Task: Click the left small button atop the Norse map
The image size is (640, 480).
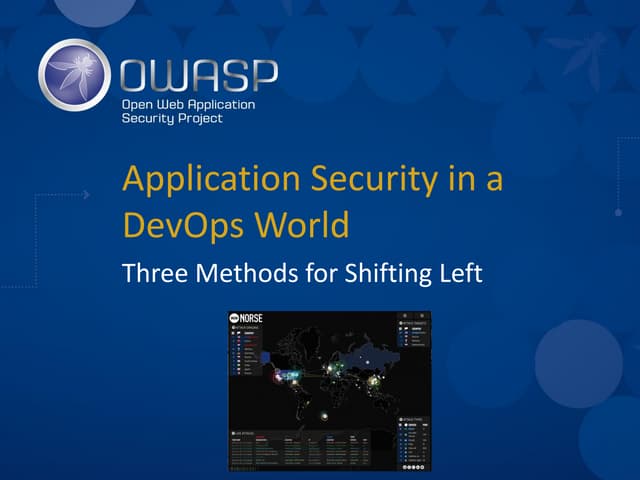Action: [404, 317]
